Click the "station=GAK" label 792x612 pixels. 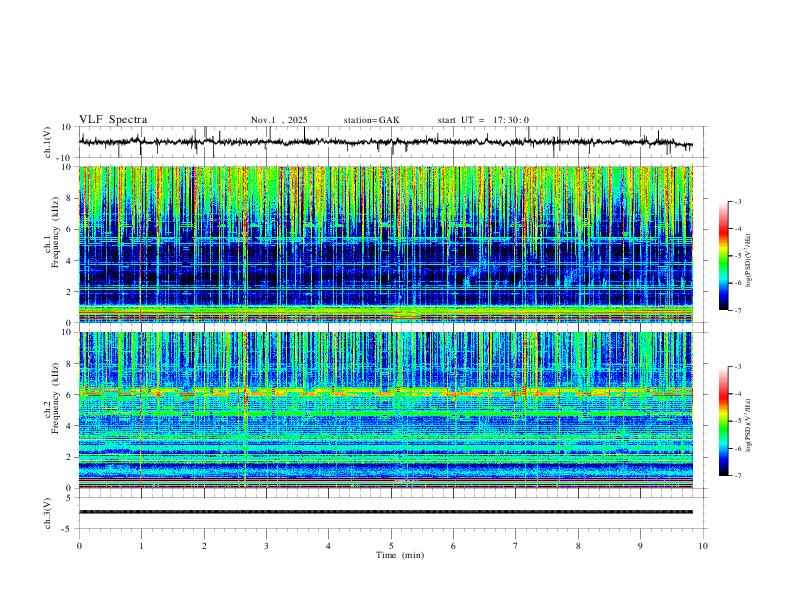tap(371, 120)
